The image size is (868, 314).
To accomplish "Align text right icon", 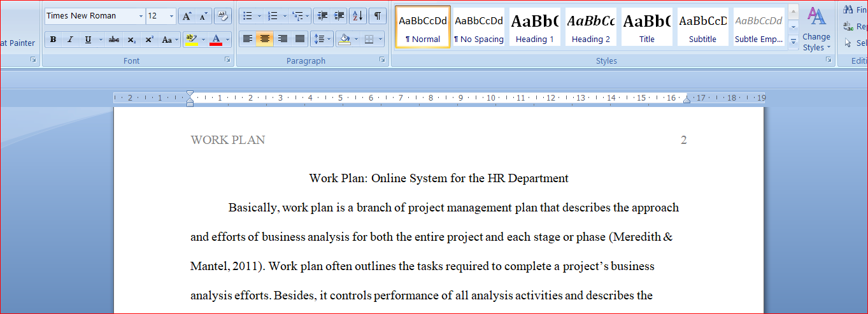I will [x=283, y=39].
